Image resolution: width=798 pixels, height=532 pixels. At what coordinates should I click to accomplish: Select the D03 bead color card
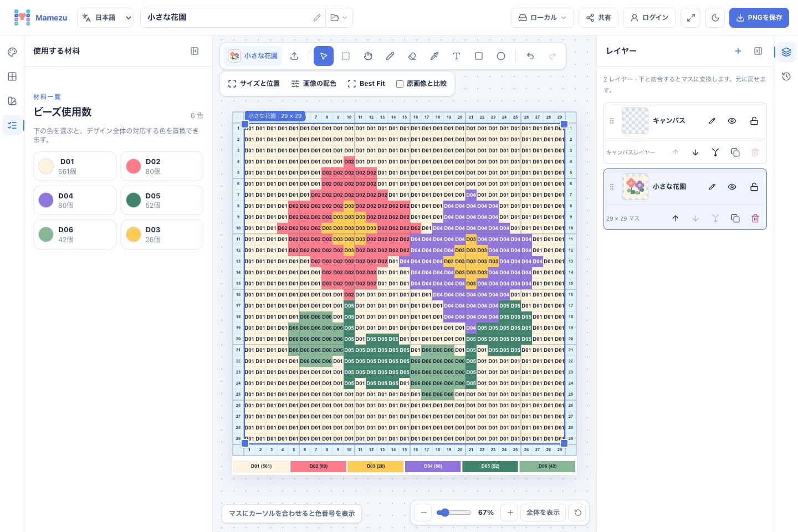coord(162,234)
